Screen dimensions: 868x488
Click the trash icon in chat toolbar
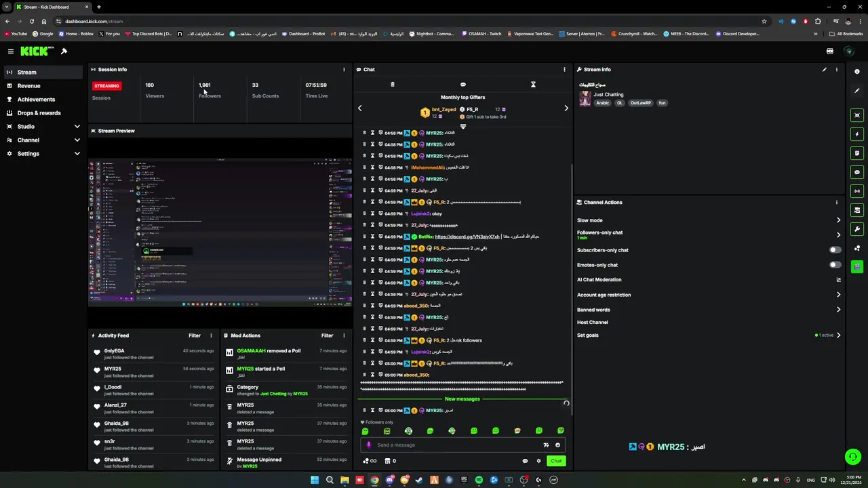392,85
